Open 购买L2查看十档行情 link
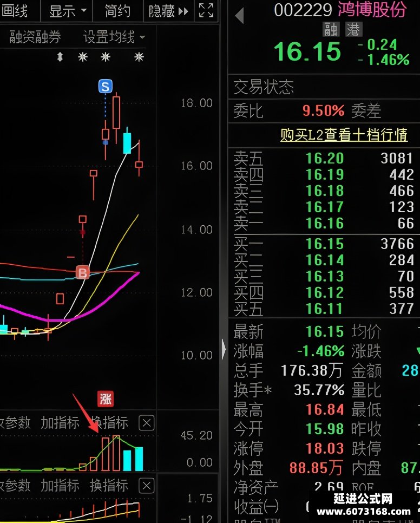The width and height of the screenshot is (420, 523). 344,135
